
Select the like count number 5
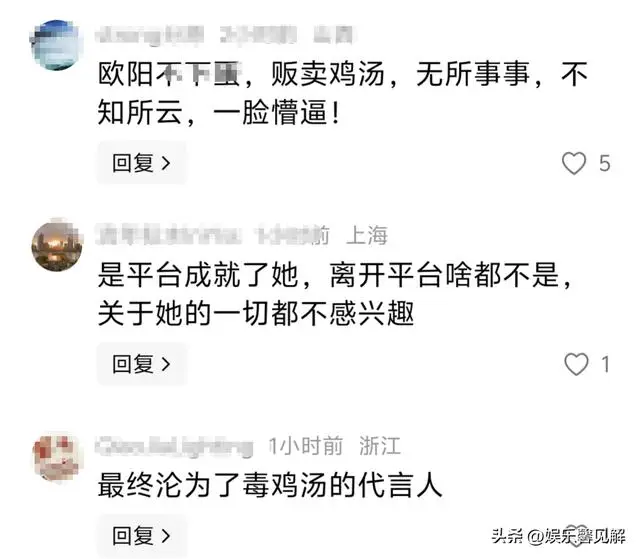tap(604, 163)
